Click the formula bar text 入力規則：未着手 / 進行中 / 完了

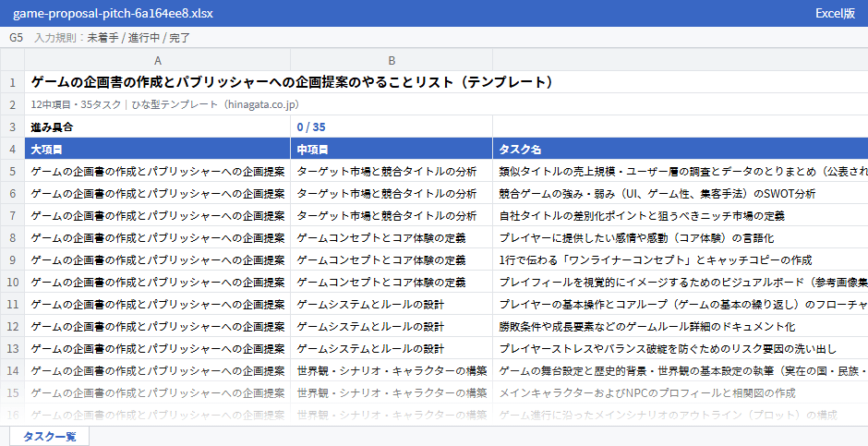(113, 38)
